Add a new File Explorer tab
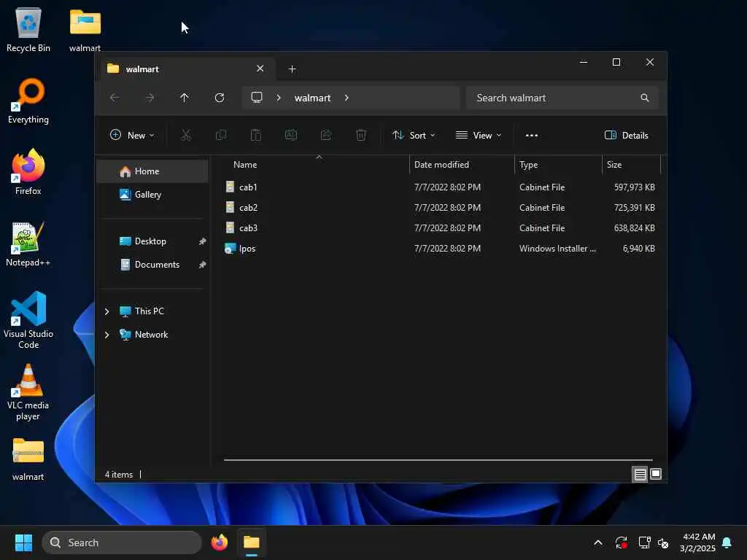 pos(292,69)
